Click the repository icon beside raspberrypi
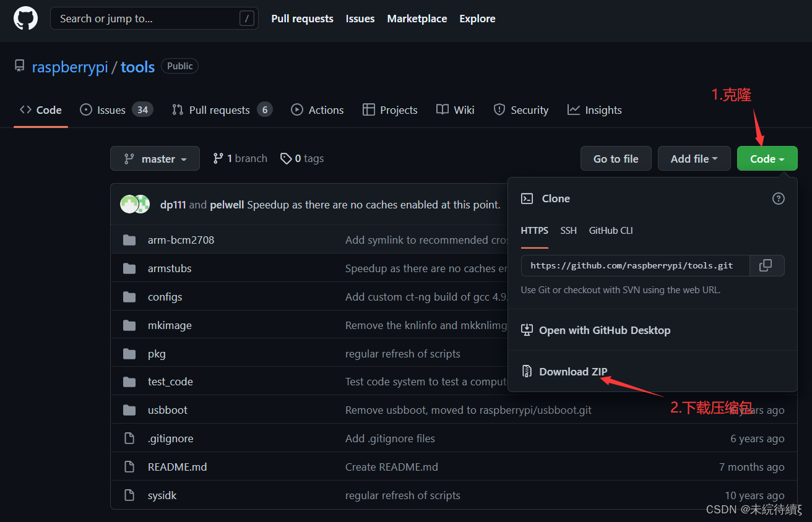Viewport: 812px width, 522px height. (20, 67)
